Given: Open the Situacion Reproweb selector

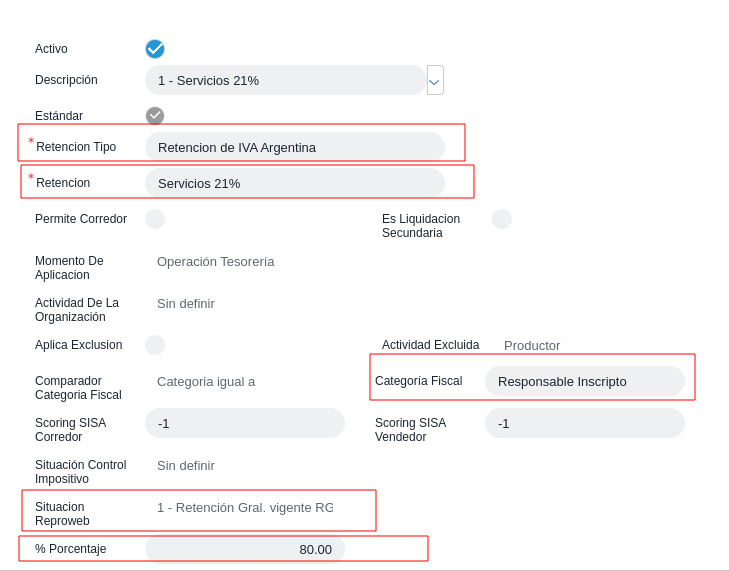Looking at the screenshot, I should [245, 508].
